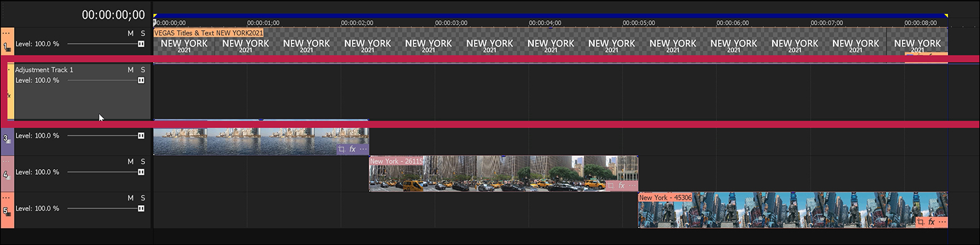Click ruler at 00:00:06;00
The image size is (980, 245).
pos(732,23)
